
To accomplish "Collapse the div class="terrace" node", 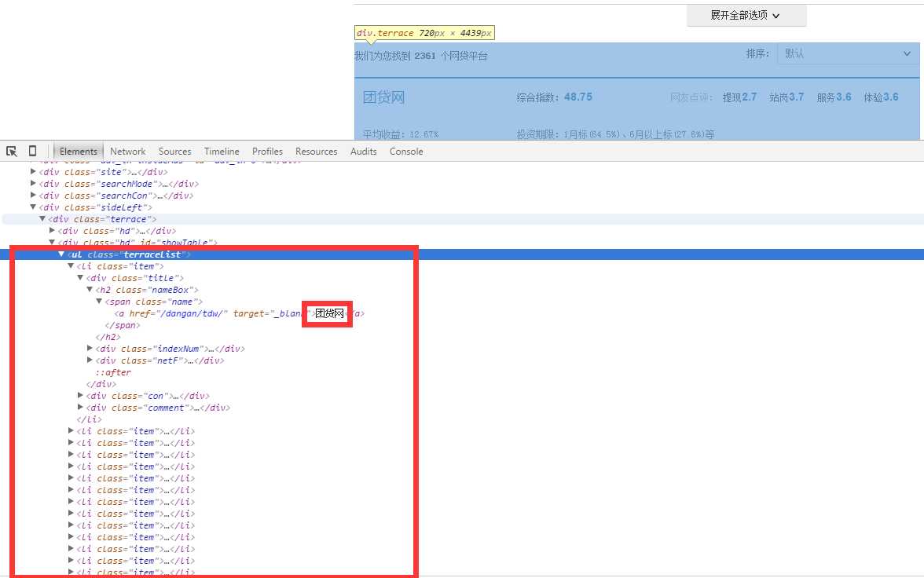I will point(42,218).
